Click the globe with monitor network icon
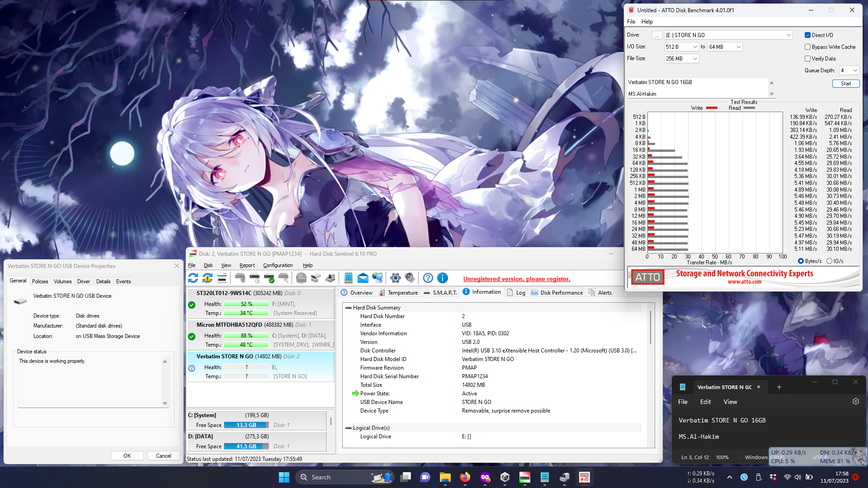 tap(377, 278)
